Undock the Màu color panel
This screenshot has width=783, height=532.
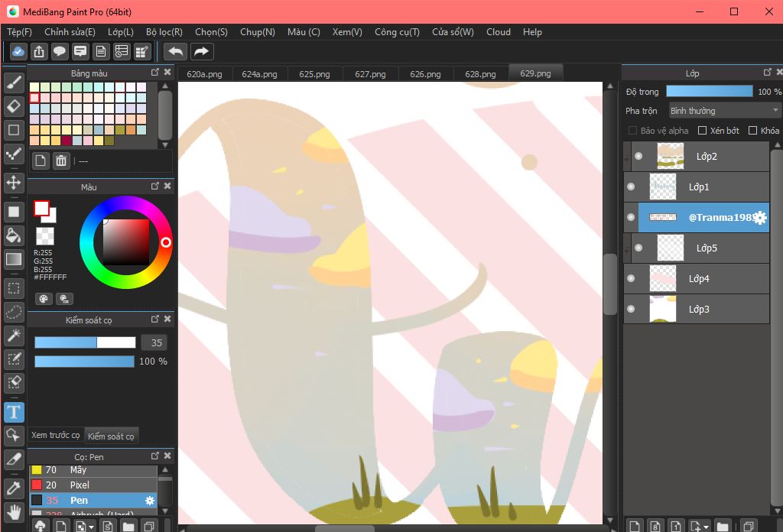point(154,187)
